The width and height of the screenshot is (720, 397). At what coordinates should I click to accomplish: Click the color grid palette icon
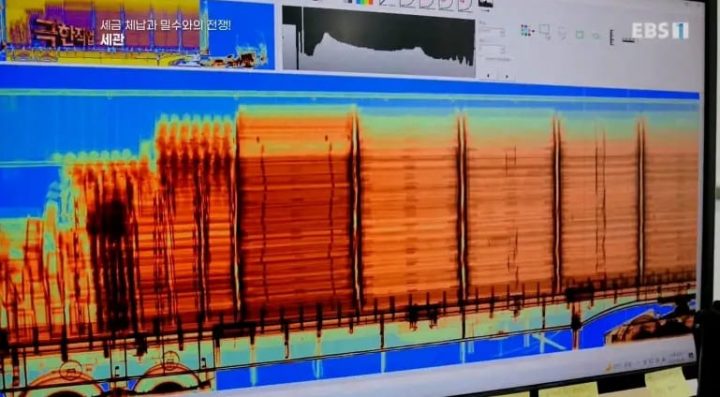click(x=527, y=30)
